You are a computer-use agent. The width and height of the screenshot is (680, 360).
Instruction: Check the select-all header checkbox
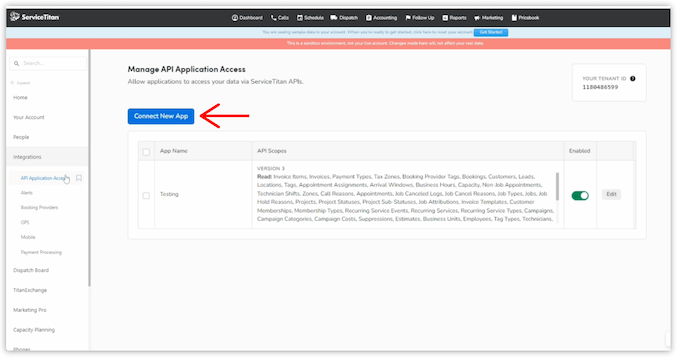pyautogui.click(x=146, y=152)
